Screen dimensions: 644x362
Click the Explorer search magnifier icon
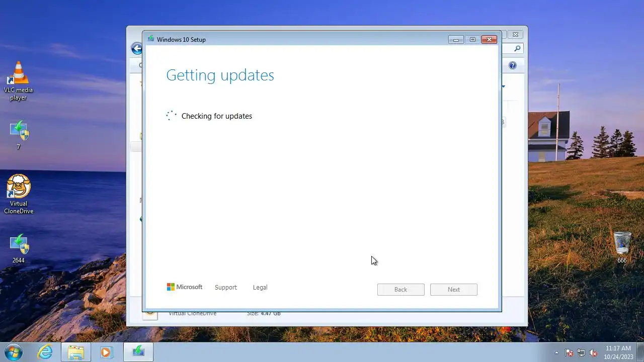(x=518, y=48)
